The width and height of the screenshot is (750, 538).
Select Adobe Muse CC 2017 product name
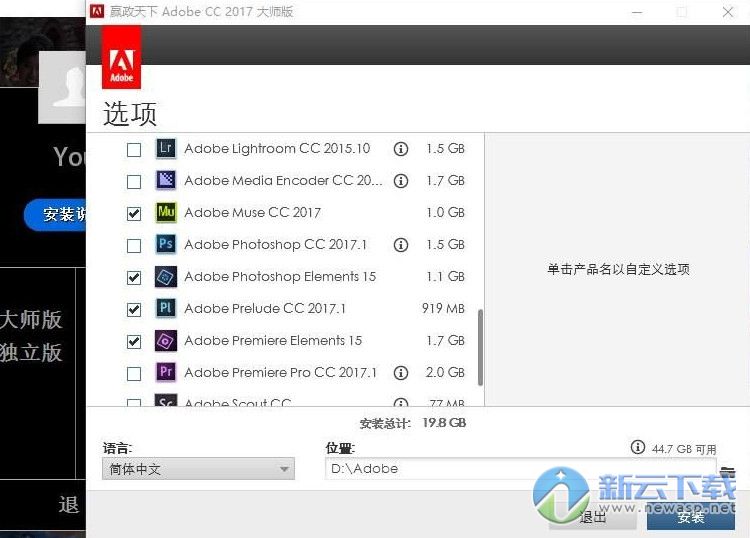(253, 212)
